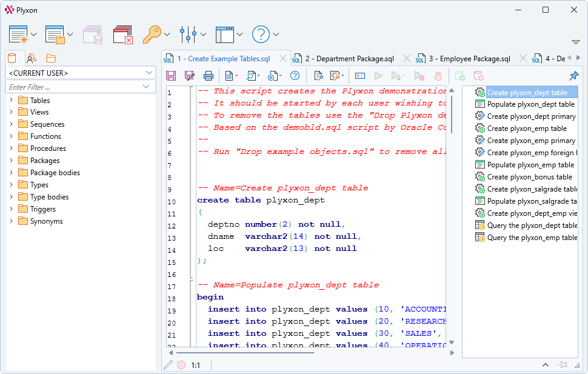This screenshot has width=588, height=374.
Task: Expand the Types folder
Action: [12, 184]
